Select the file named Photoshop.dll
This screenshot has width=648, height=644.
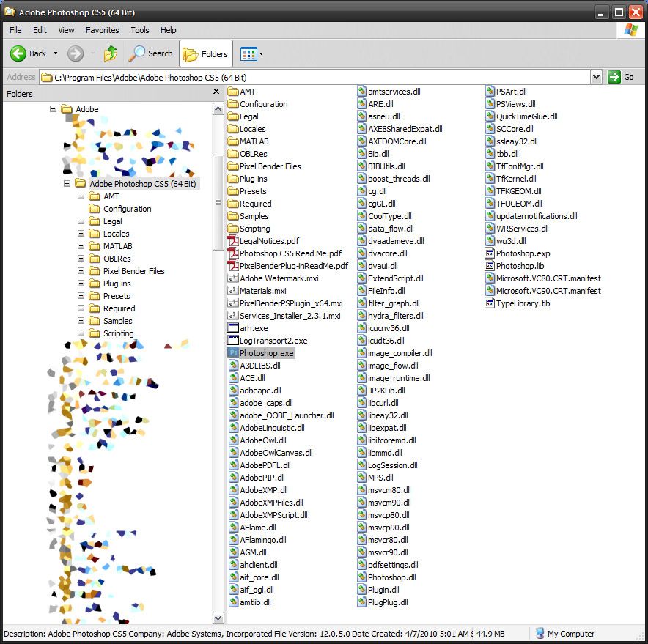(391, 577)
